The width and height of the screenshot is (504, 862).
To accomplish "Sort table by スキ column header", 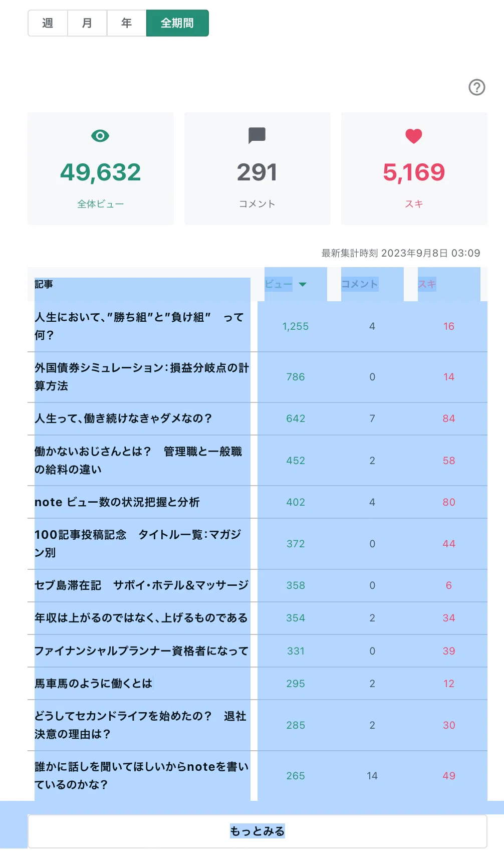I will (427, 284).
